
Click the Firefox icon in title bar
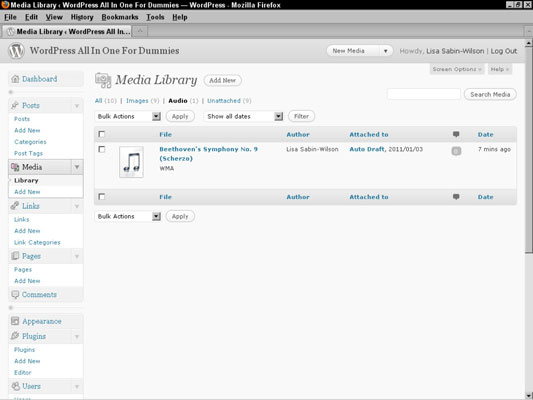coord(5,5)
